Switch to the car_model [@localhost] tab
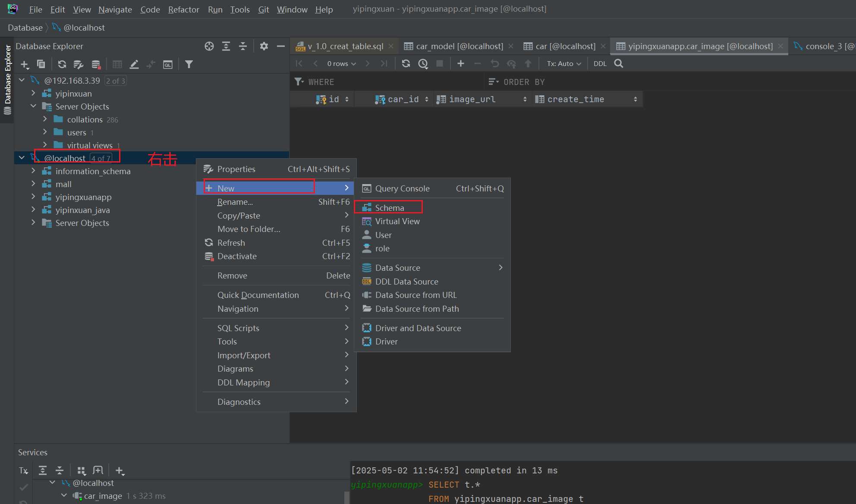The height and width of the screenshot is (504, 856). (459, 46)
